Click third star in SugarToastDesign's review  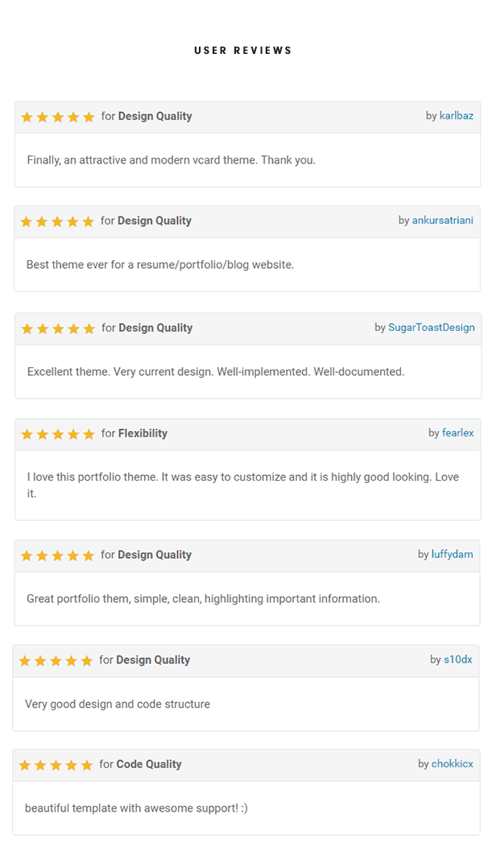(x=58, y=329)
